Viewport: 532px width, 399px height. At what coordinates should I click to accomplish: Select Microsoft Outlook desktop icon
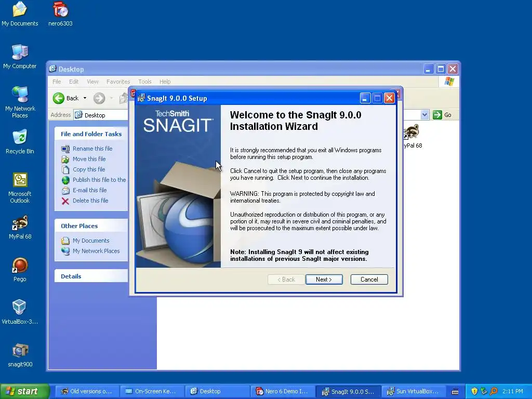point(20,188)
